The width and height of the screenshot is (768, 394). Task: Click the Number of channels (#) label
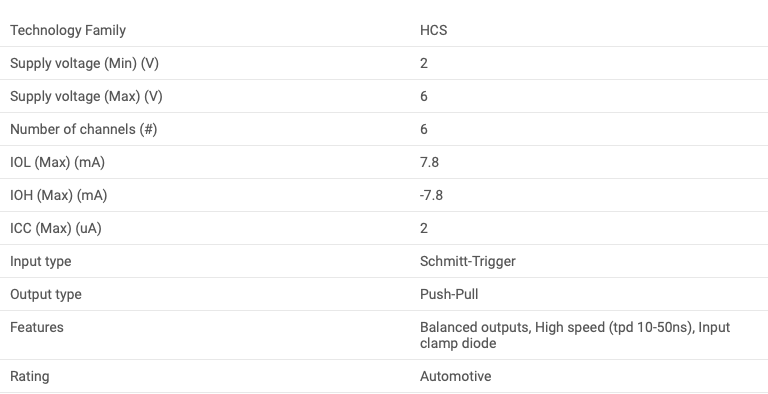tap(84, 129)
